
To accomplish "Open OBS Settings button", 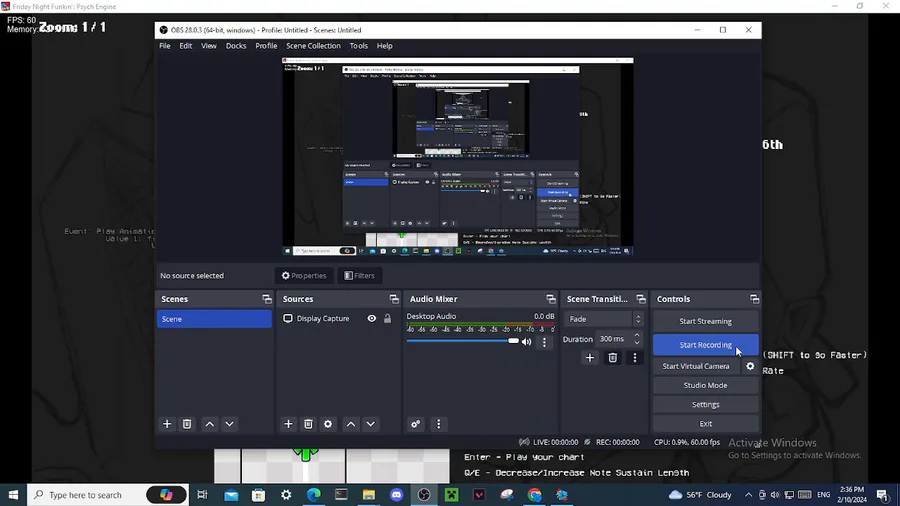I will coord(705,404).
